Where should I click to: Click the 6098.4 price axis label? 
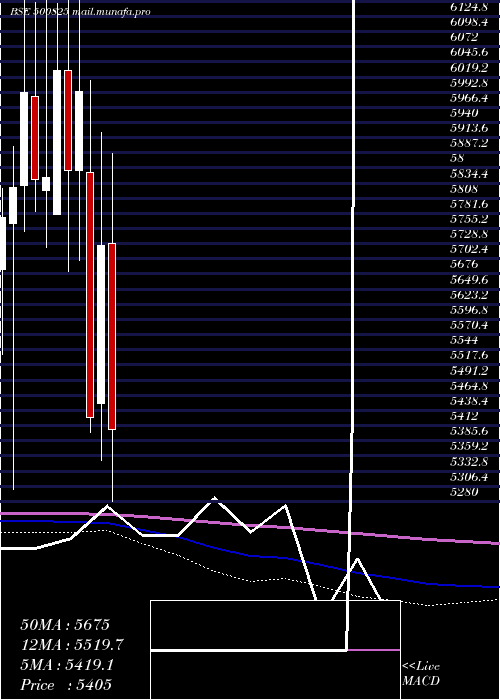coord(469,22)
